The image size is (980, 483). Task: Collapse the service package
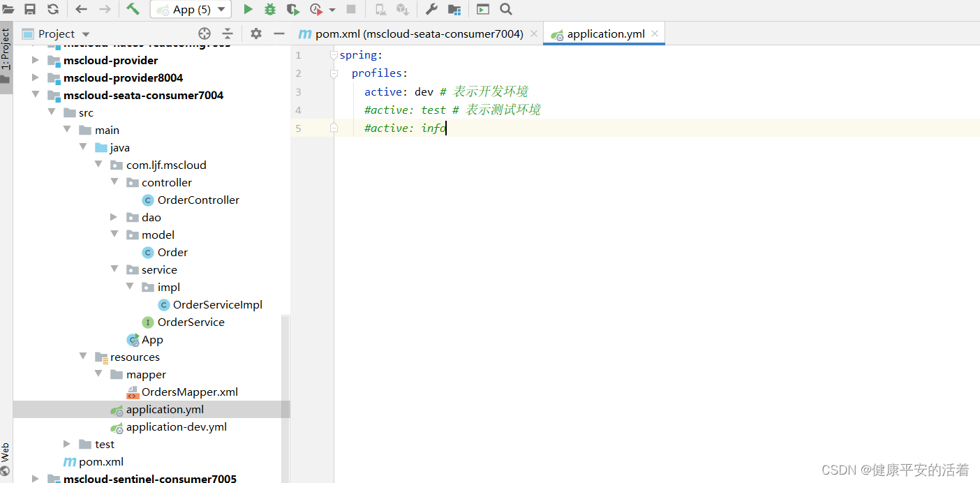tap(114, 269)
